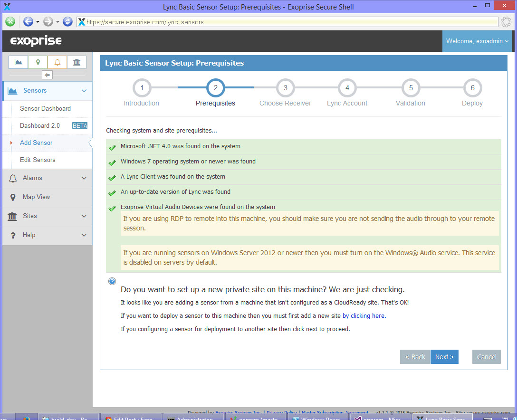Click the green stop/close browser icon
The height and width of the screenshot is (420, 517).
click(10, 22)
